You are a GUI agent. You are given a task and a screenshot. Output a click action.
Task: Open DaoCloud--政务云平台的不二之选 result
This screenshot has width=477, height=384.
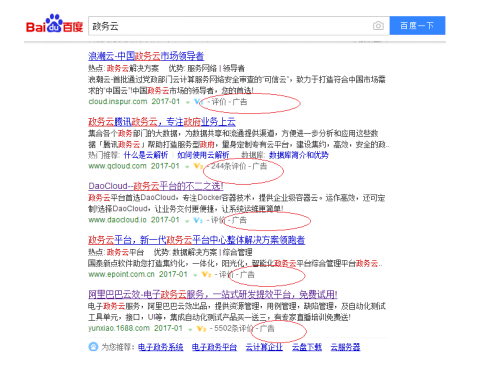coord(156,186)
